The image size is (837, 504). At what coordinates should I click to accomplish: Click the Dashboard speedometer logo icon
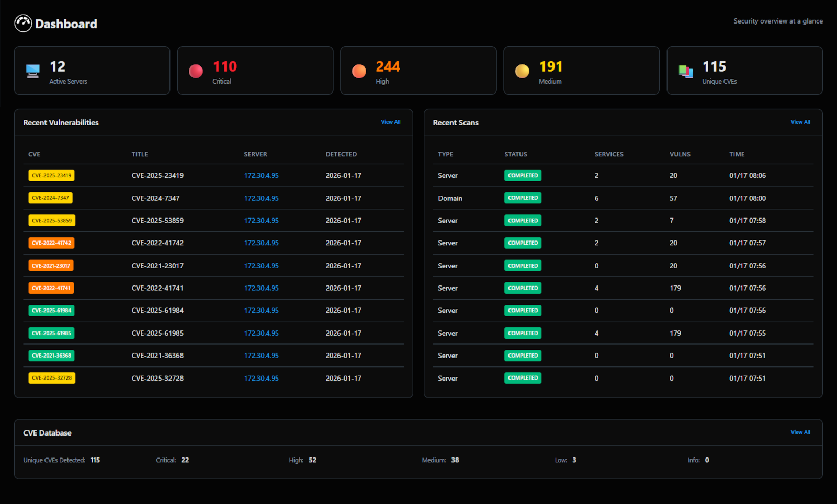point(23,24)
